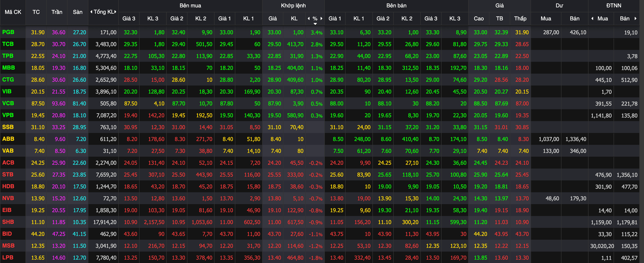Open the PGB stock symbol
Viewport: 644px width, 263px height.
pos(8,32)
